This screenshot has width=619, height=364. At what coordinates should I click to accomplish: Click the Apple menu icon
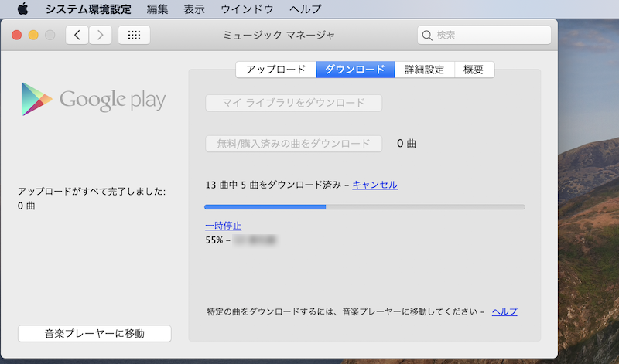click(x=22, y=9)
